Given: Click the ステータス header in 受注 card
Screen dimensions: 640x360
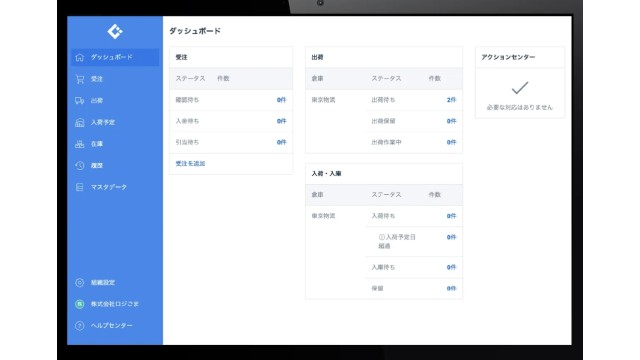Looking at the screenshot, I should [191, 79].
